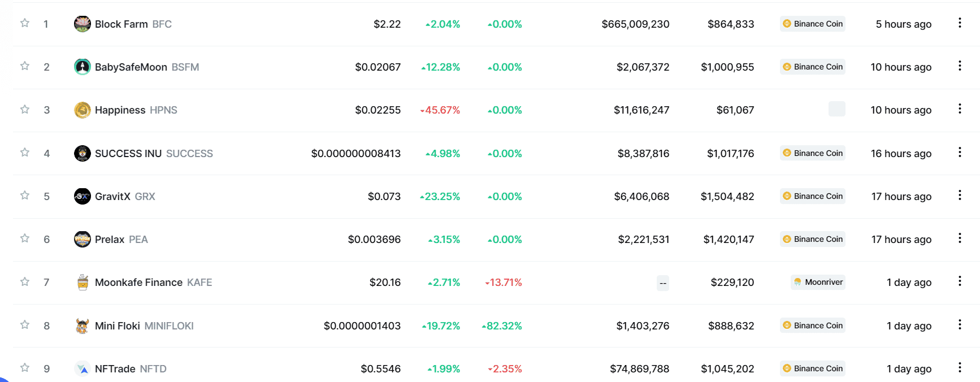Open three-dot menu for Mini Floki row
This screenshot has height=382, width=980.
pyautogui.click(x=960, y=324)
